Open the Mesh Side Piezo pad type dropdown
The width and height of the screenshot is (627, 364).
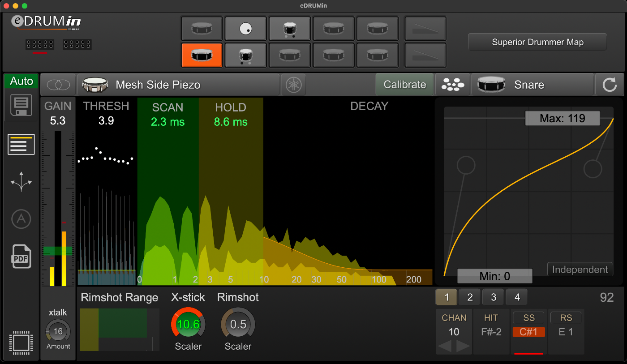click(x=178, y=85)
